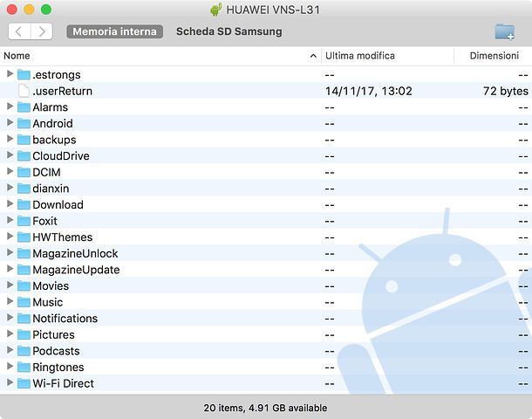Select the .userReturn file name

click(63, 91)
